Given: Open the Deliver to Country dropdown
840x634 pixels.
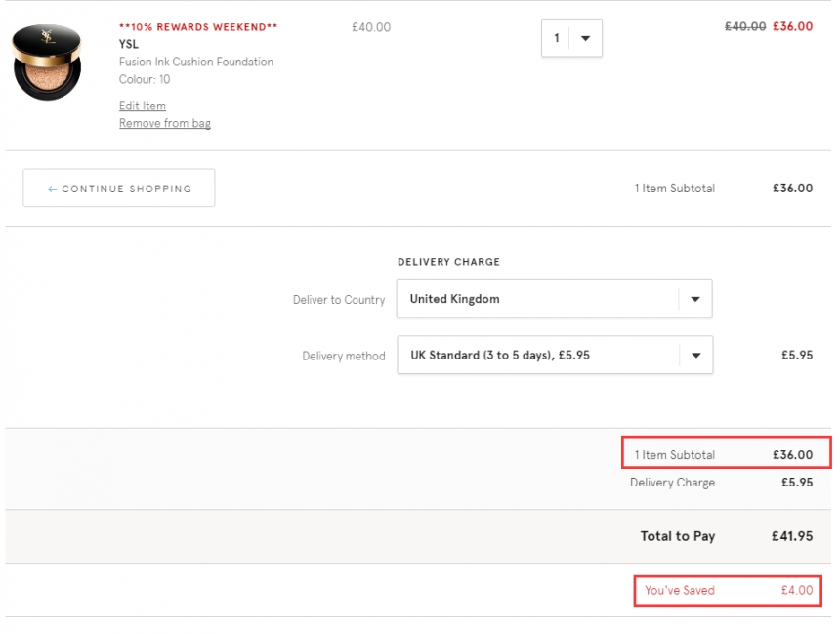Looking at the screenshot, I should coord(555,299).
